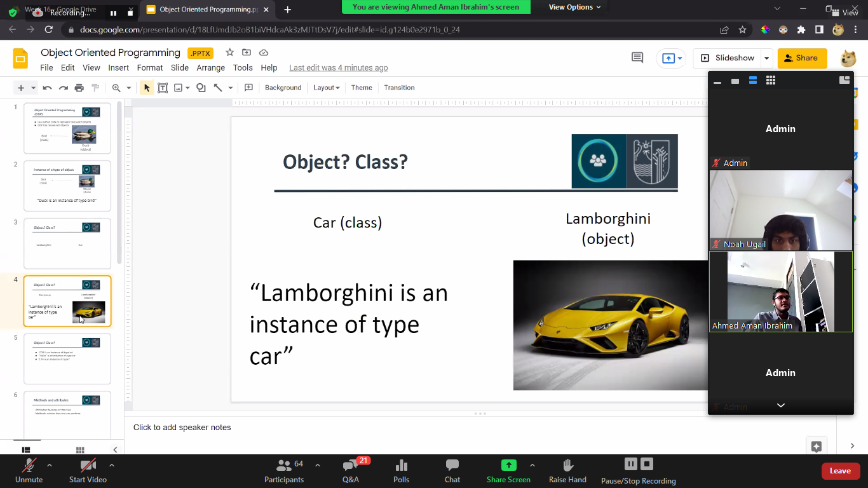Viewport: 868px width, 488px height.
Task: Open the File menu
Action: pos(46,68)
